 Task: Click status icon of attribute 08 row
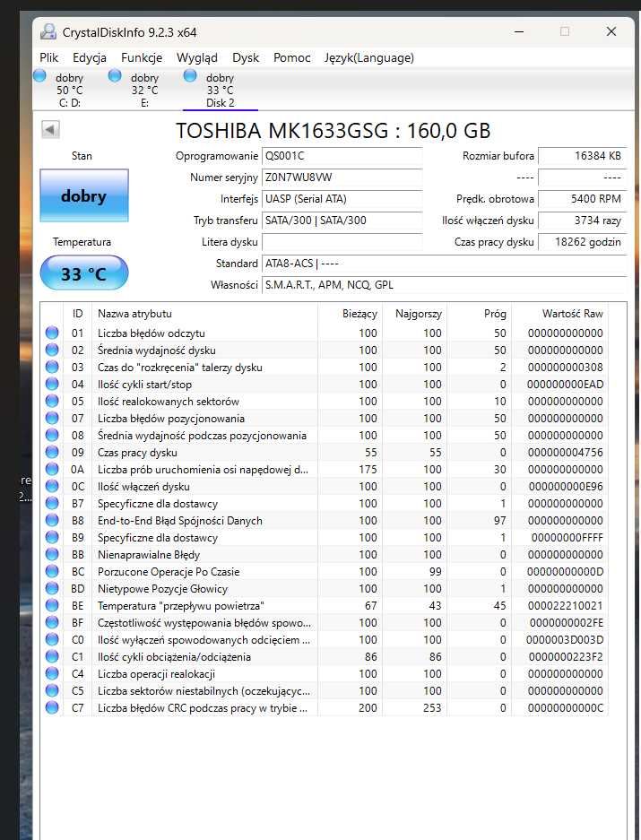click(x=52, y=435)
